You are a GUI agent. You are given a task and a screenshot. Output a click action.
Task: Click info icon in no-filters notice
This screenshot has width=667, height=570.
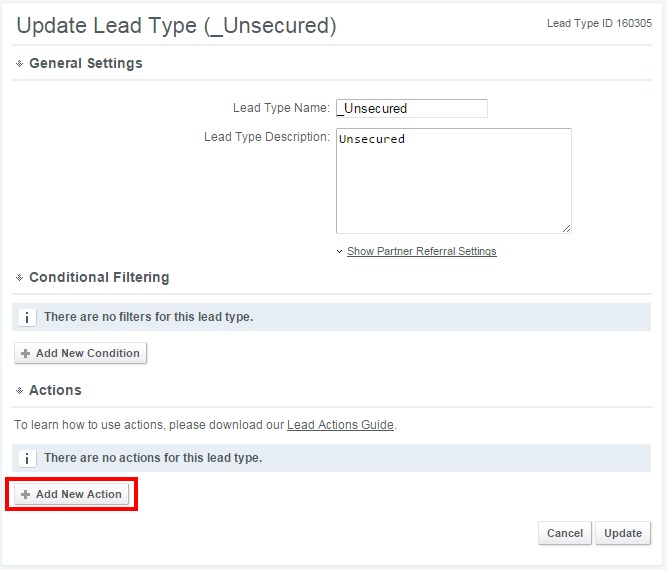pos(26,317)
